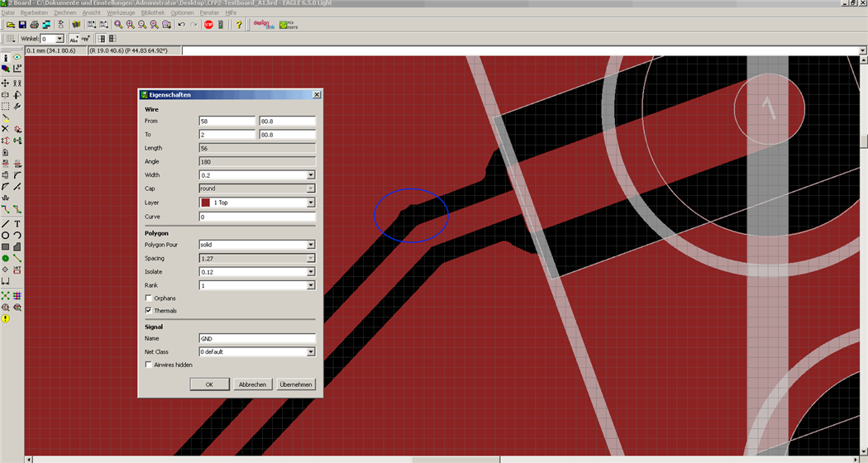Open the Werkzeuge menu

121,13
